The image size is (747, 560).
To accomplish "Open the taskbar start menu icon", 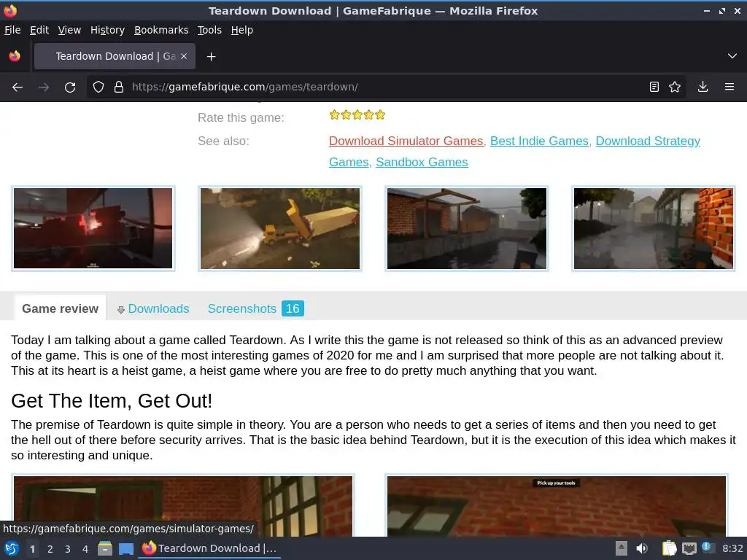I will [12, 548].
